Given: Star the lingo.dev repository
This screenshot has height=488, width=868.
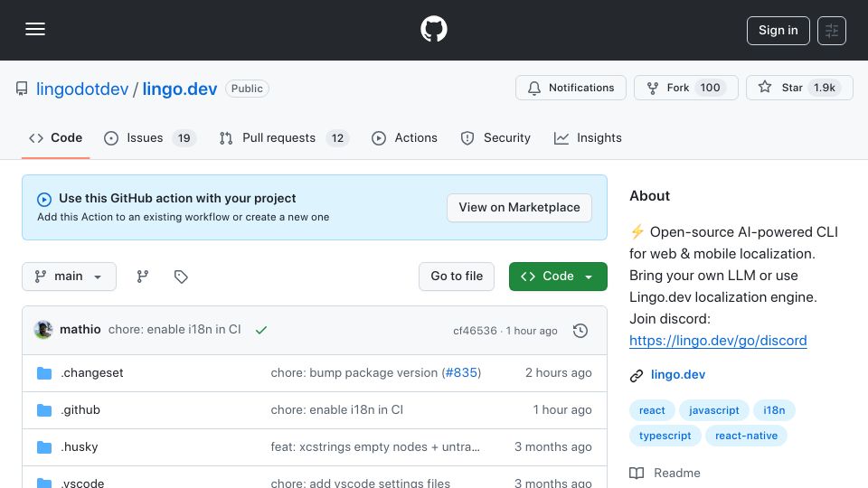Looking at the screenshot, I should click(798, 88).
